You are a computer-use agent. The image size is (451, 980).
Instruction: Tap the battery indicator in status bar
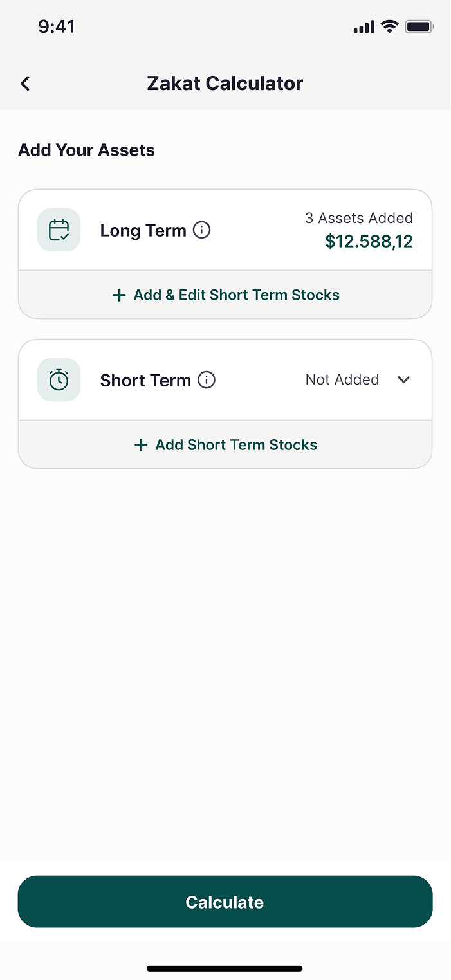(x=419, y=27)
